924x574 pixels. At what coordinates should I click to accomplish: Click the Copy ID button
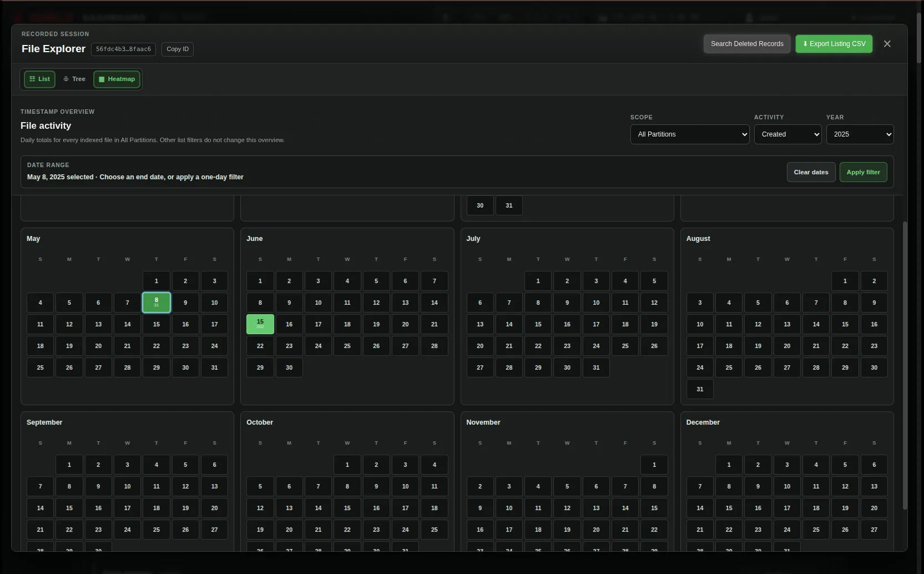pyautogui.click(x=178, y=49)
